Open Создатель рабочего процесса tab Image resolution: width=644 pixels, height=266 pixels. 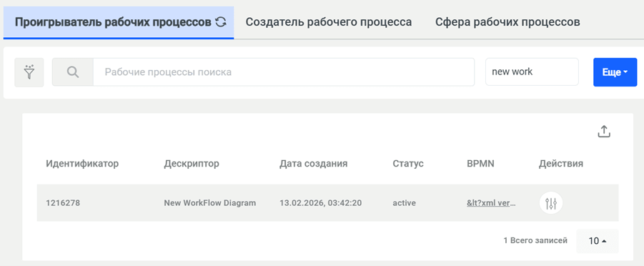pos(329,22)
